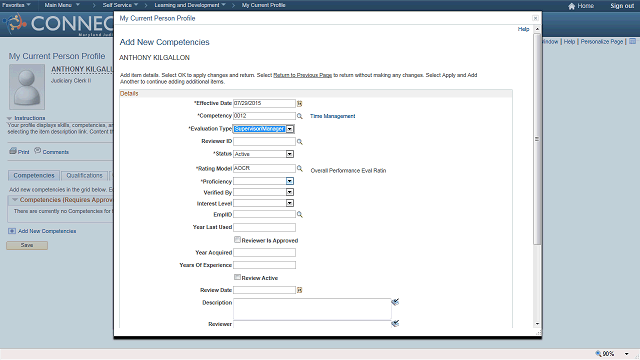This screenshot has height=360, width=640.
Task: Switch to the Competencies tab
Action: pos(34,176)
